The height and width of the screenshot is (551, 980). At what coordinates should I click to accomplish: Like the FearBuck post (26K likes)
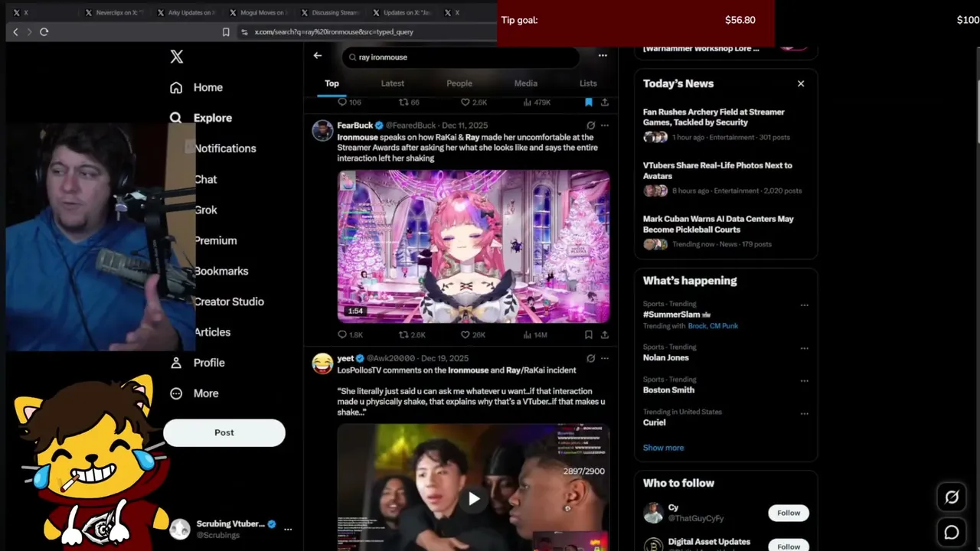point(473,334)
